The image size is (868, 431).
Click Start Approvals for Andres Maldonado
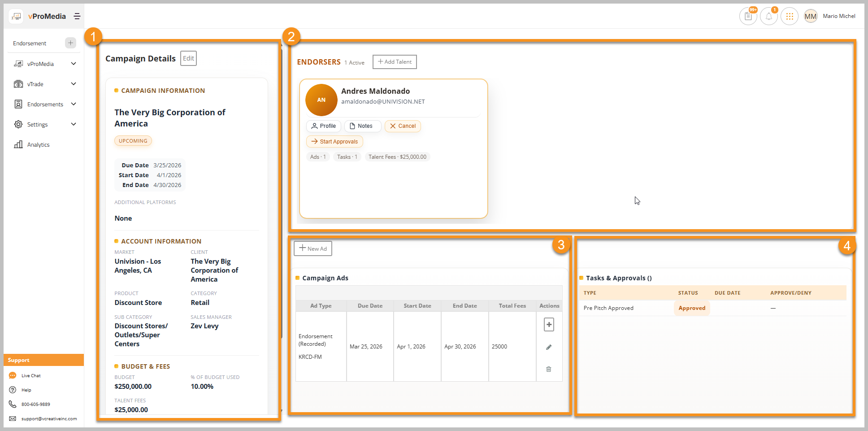point(334,142)
